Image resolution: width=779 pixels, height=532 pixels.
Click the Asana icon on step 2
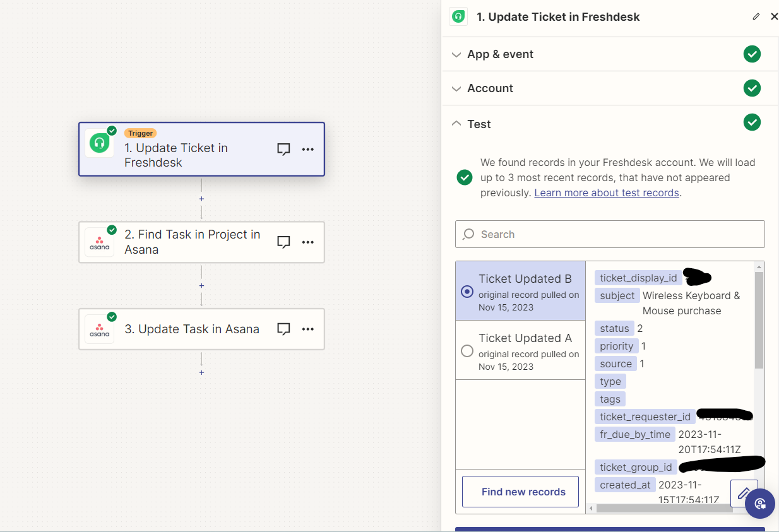[x=99, y=242]
